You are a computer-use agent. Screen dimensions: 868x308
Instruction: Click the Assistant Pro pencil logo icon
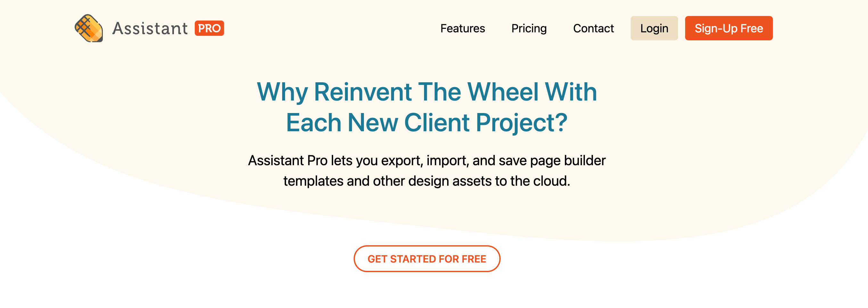click(x=89, y=28)
